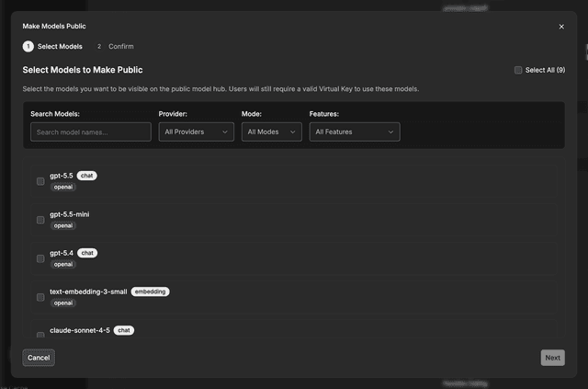
Task: Open the All Modes dropdown
Action: point(272,132)
